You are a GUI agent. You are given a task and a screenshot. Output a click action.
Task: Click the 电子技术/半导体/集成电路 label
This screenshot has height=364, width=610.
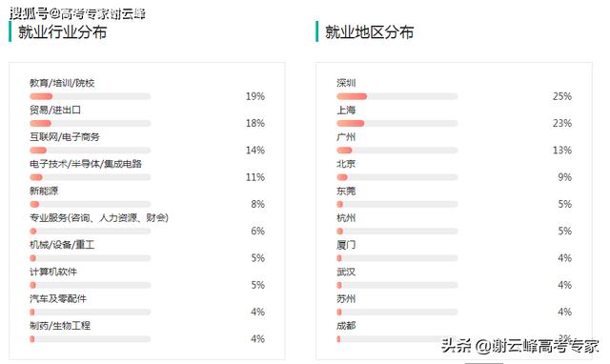pos(86,164)
